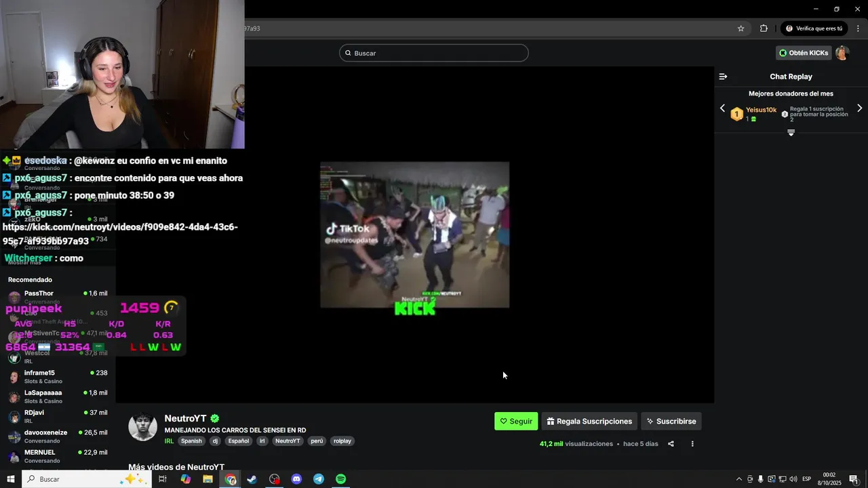The width and height of the screenshot is (868, 488).
Task: Click the IRL category link
Action: tap(169, 441)
